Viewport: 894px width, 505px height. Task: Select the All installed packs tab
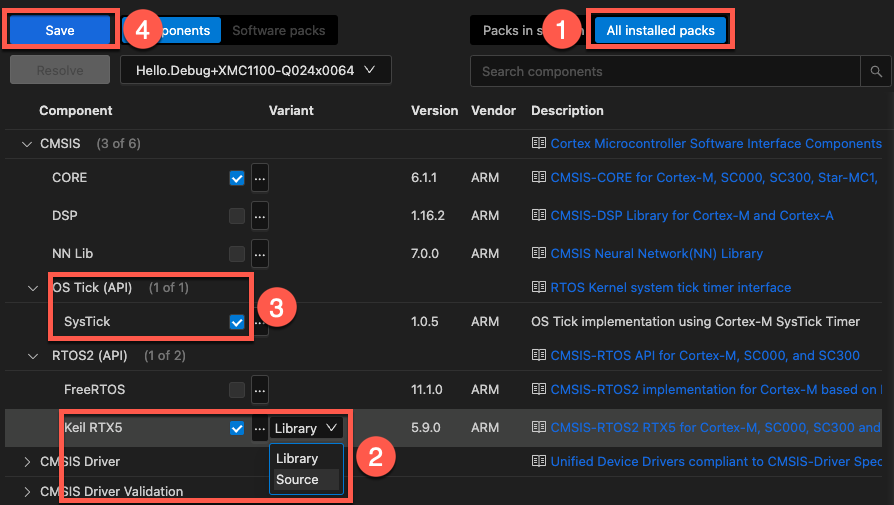coord(660,30)
